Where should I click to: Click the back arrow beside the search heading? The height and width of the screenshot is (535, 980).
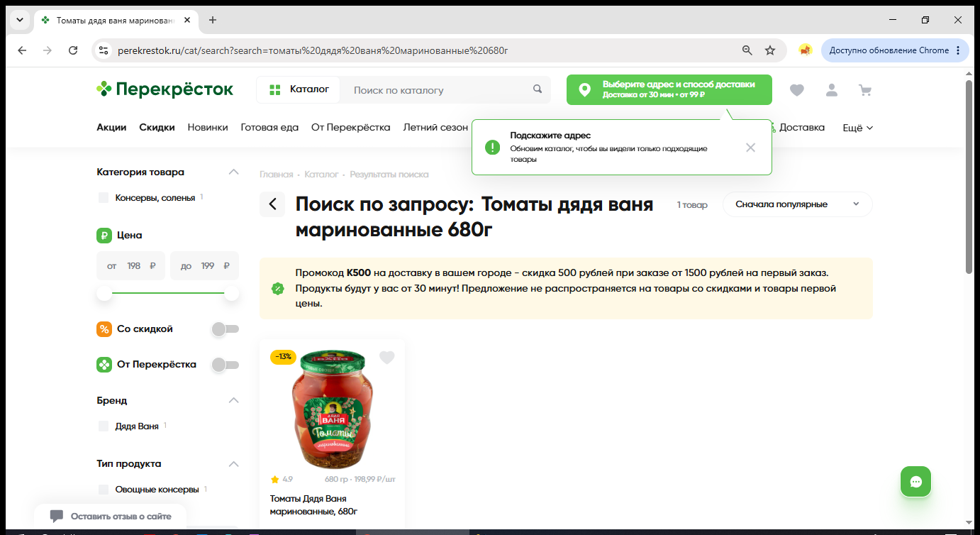pos(272,204)
